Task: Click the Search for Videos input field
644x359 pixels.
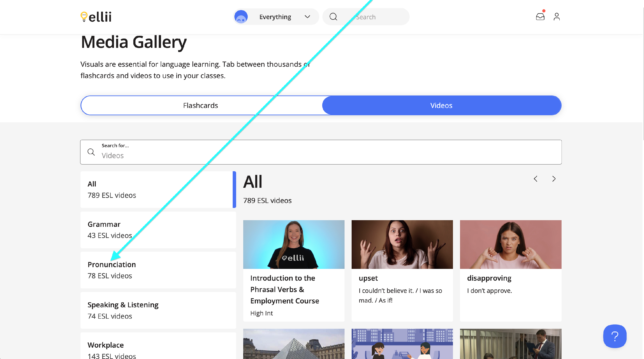Action: tap(325, 155)
